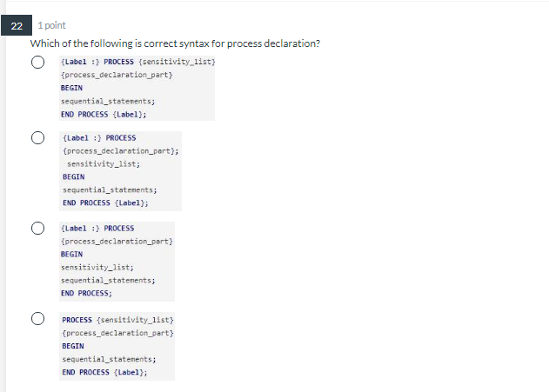This screenshot has width=549, height=392.
Task: Click '{process_declaration_part};' line in second option
Action: pyautogui.click(x=120, y=151)
